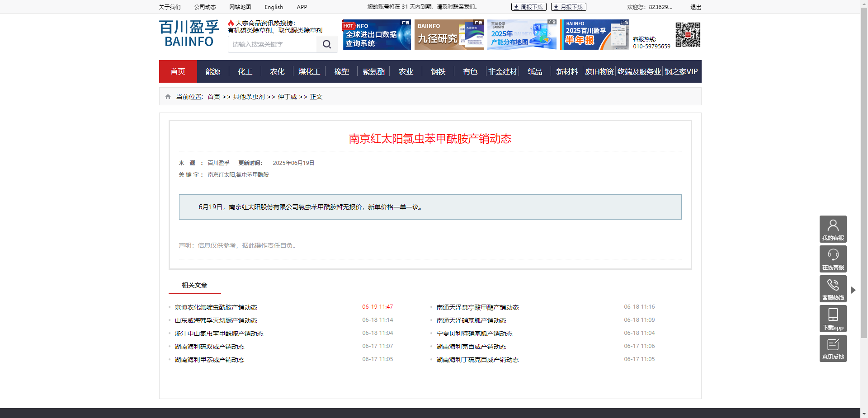Open the 九径研究 banner ad
The height and width of the screenshot is (418, 868).
click(x=449, y=34)
